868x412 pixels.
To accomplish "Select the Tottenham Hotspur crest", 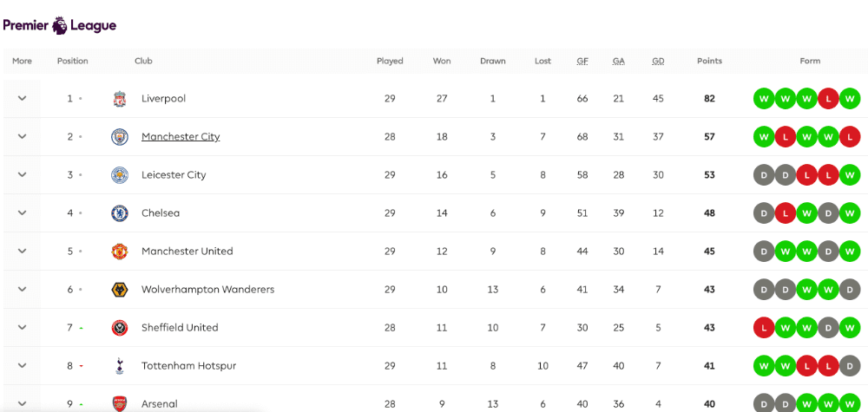I will 120,365.
